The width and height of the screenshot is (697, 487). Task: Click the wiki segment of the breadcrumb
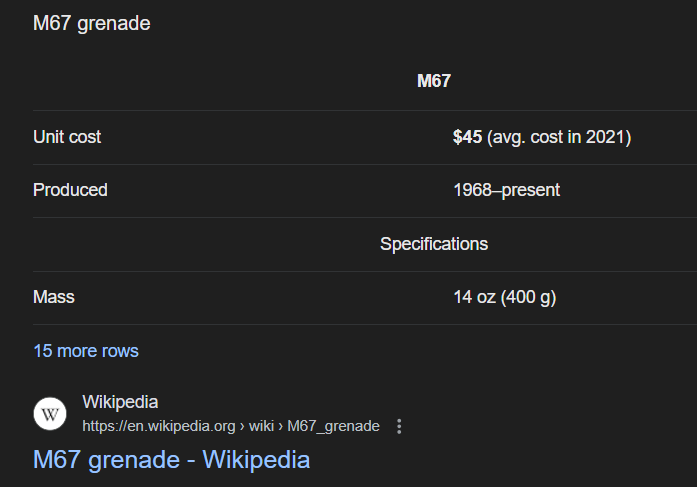(x=261, y=426)
